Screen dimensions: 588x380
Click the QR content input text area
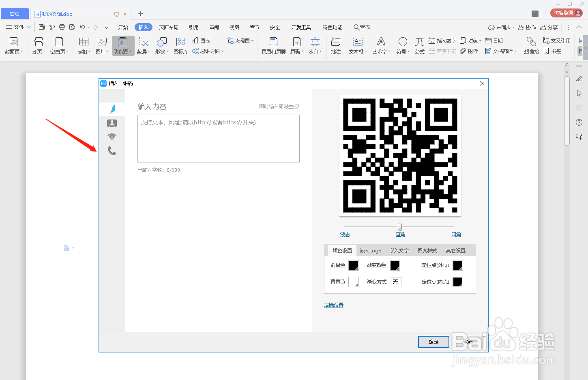click(219, 139)
